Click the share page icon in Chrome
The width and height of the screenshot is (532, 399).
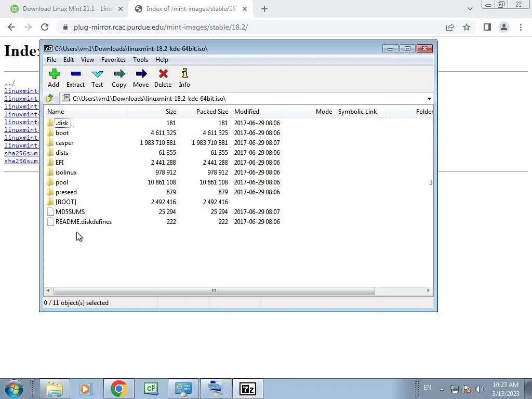coord(450,27)
